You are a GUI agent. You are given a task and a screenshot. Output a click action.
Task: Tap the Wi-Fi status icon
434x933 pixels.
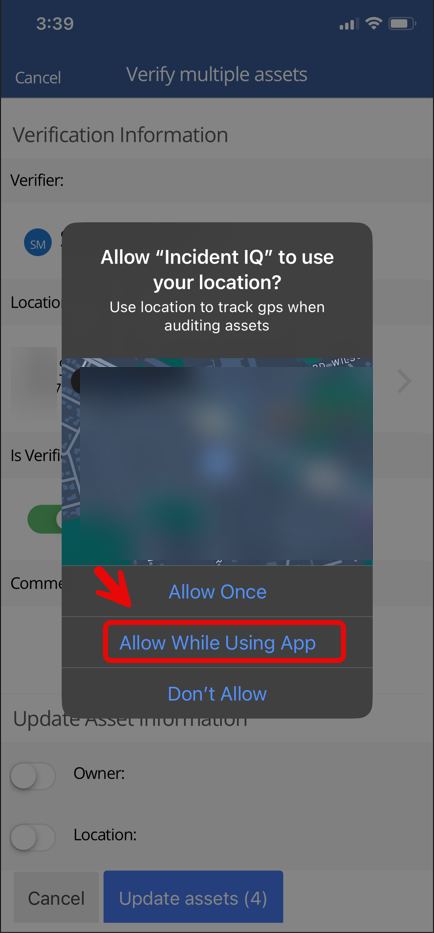373,24
